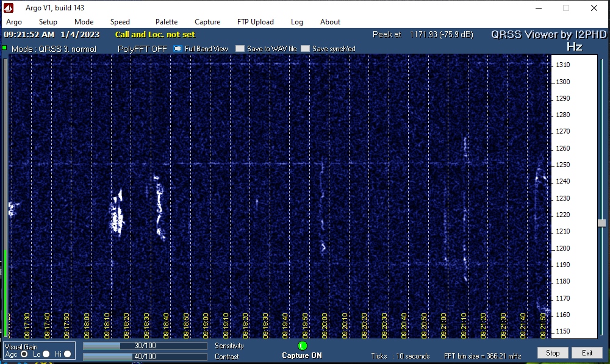The width and height of the screenshot is (610, 364).
Task: Click the small green status indicator beside Mode
Action: coord(4,48)
